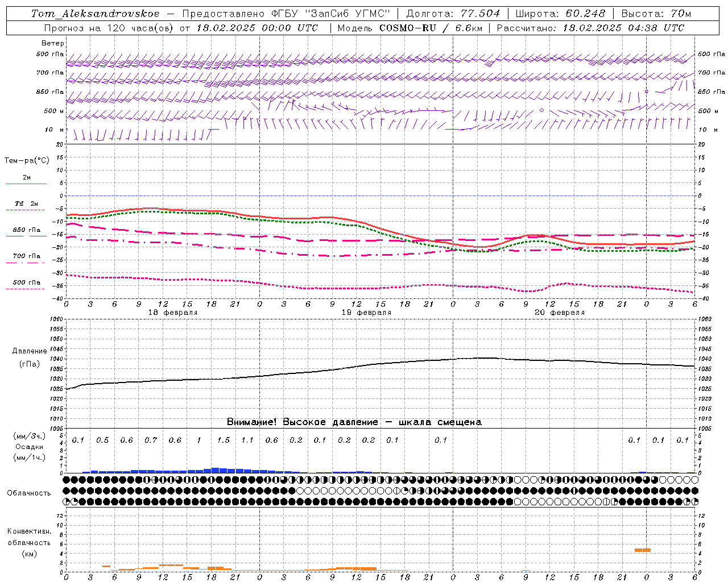
Task: Click the "Облачность" cloud cover label
Action: click(x=29, y=493)
